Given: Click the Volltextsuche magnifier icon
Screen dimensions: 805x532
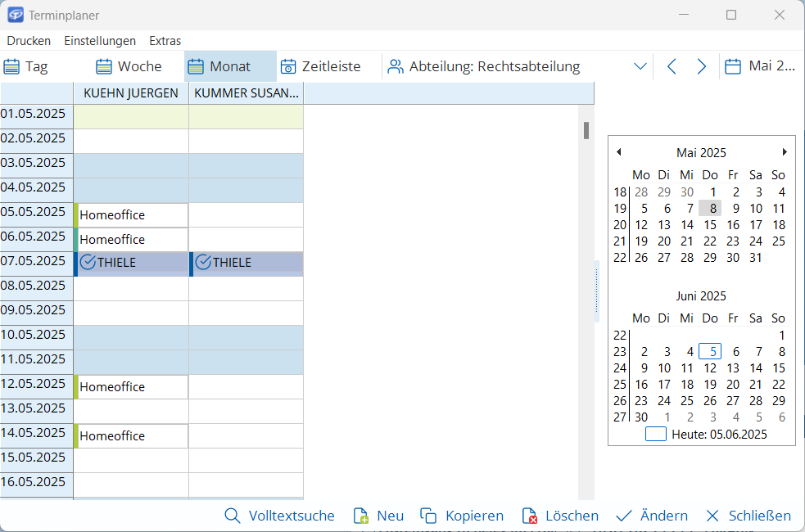Looking at the screenshot, I should click(x=233, y=516).
